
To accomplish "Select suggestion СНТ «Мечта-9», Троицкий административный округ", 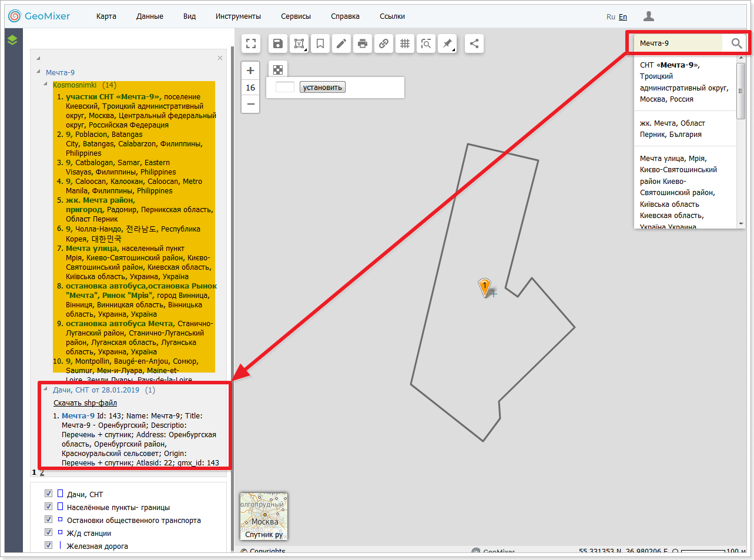I will click(x=685, y=82).
